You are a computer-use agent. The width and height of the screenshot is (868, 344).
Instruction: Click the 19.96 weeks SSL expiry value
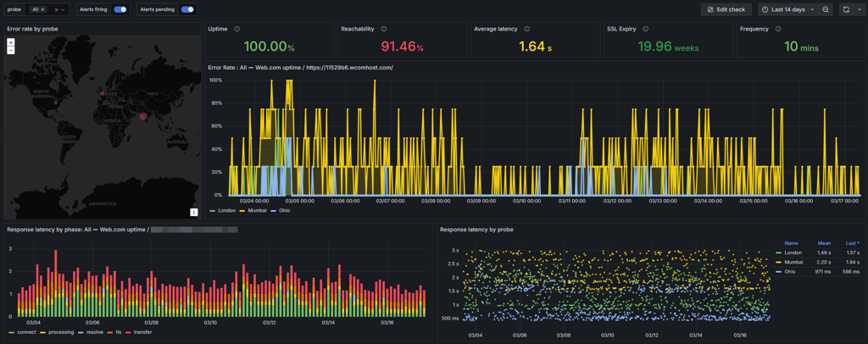coord(668,47)
